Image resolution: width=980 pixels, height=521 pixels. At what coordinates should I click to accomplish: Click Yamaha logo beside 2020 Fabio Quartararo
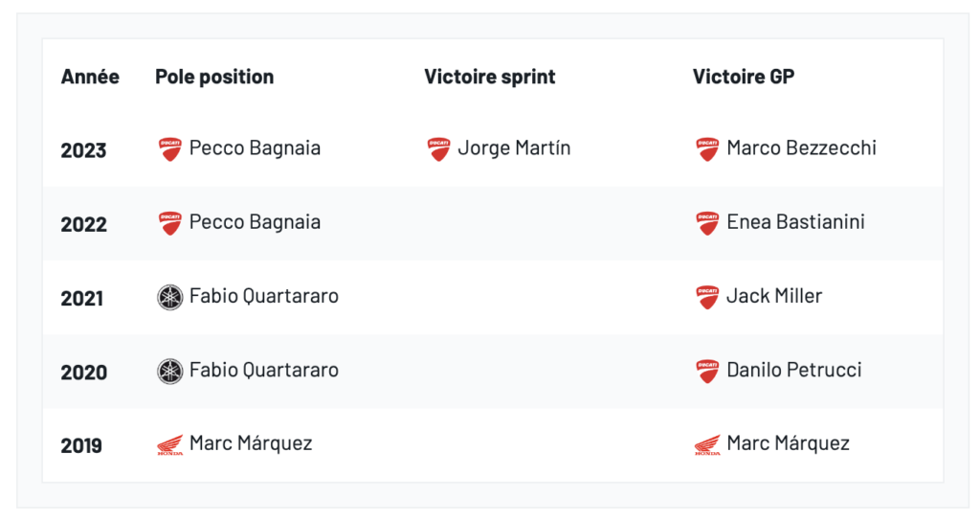(x=169, y=371)
